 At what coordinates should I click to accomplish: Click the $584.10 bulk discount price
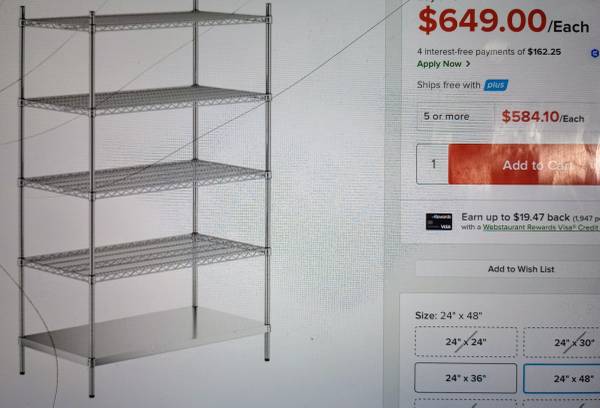pos(543,116)
